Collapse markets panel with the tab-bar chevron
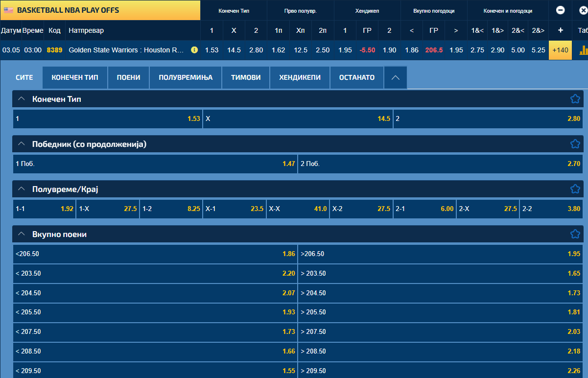 pos(396,77)
